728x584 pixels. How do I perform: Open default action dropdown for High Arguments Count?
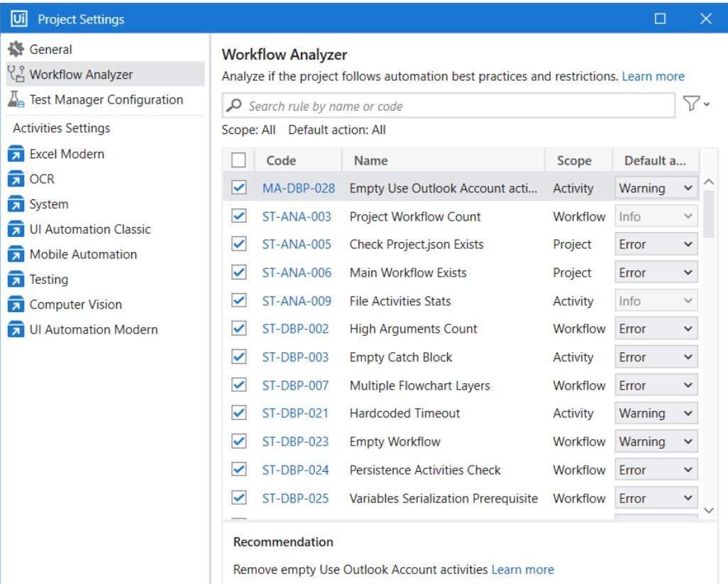(656, 329)
